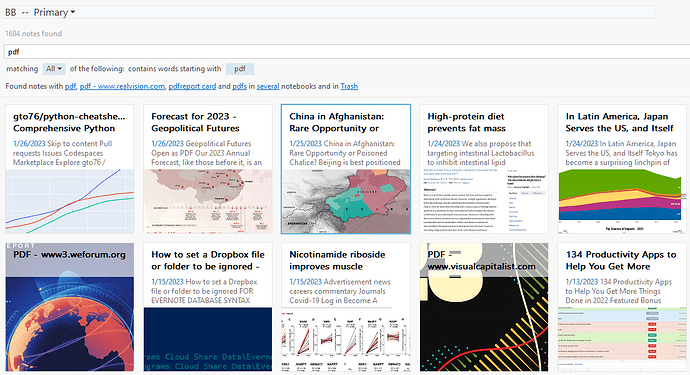Select the pdf search term token

(x=240, y=69)
